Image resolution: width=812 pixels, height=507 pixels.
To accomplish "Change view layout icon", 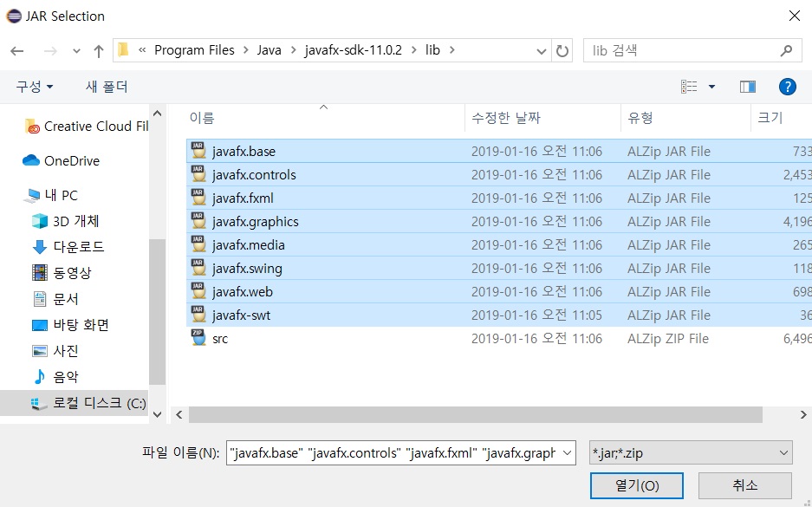I will pyautogui.click(x=689, y=87).
